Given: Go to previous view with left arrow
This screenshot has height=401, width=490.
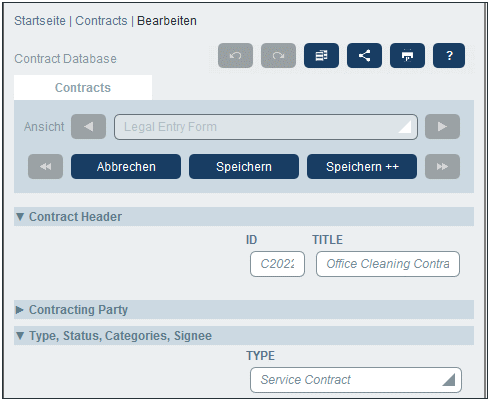Looking at the screenshot, I should tap(88, 127).
